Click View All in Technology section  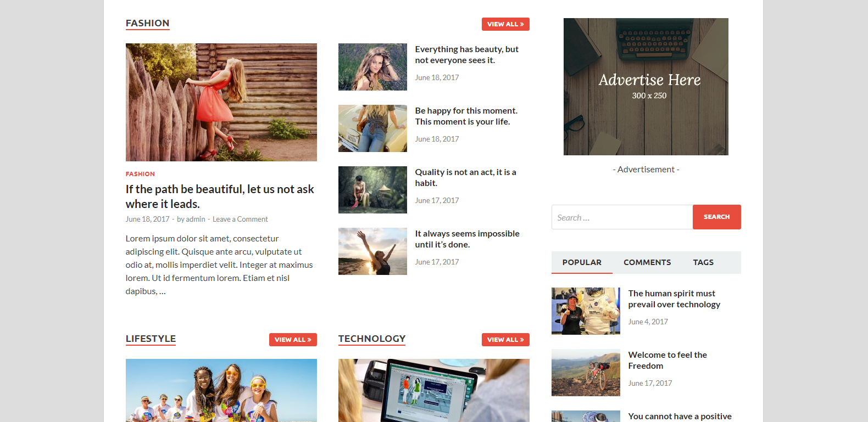click(x=505, y=340)
